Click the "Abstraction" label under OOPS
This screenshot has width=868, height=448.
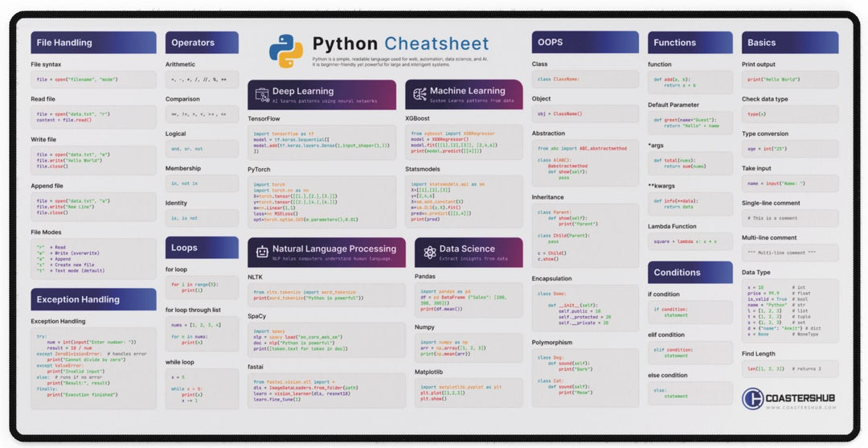coord(549,134)
